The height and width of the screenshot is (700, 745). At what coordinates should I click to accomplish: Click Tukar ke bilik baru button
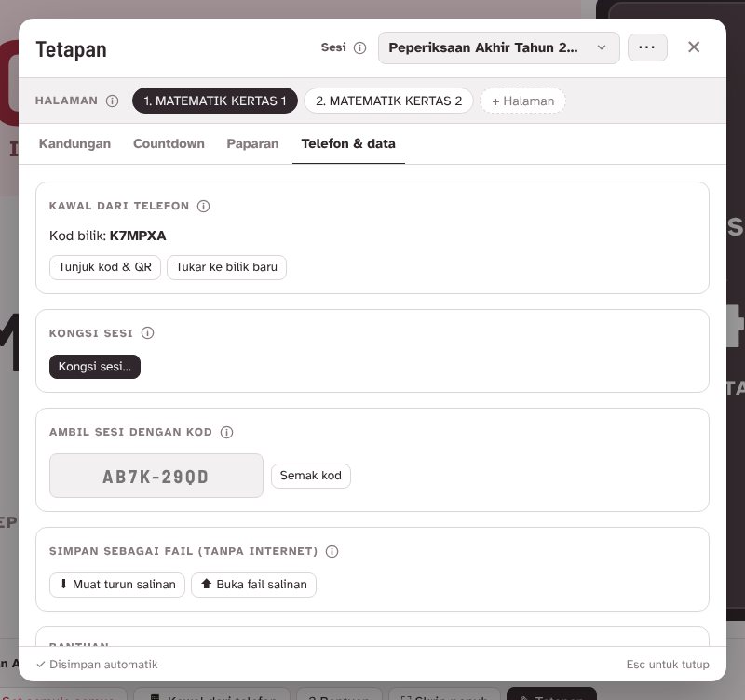pyautogui.click(x=226, y=267)
